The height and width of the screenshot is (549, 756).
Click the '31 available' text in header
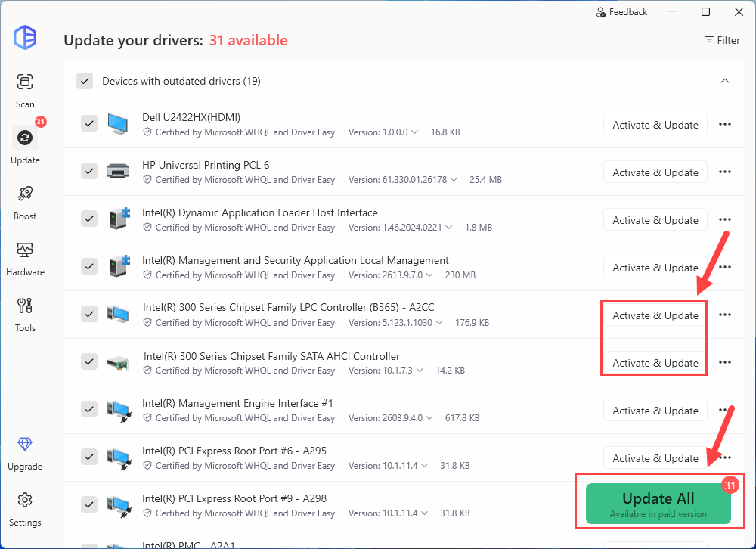[x=248, y=41]
